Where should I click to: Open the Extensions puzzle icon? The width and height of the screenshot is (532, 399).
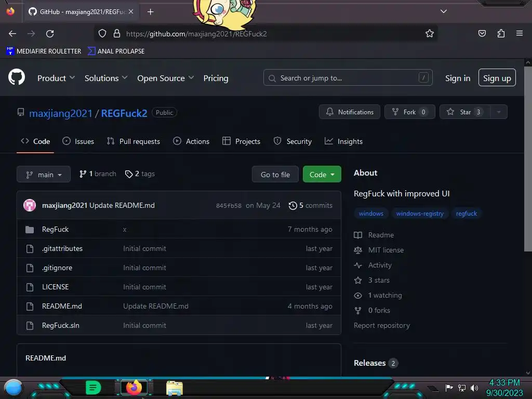coord(501,33)
